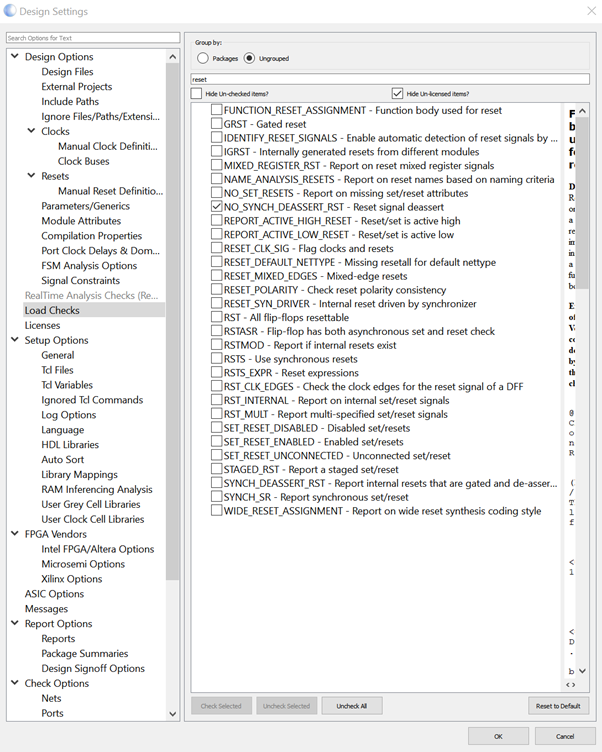This screenshot has width=602, height=752.
Task: Uncheck the NO_SYNCH_DEASSERT_RST checkbox
Action: pyautogui.click(x=217, y=207)
